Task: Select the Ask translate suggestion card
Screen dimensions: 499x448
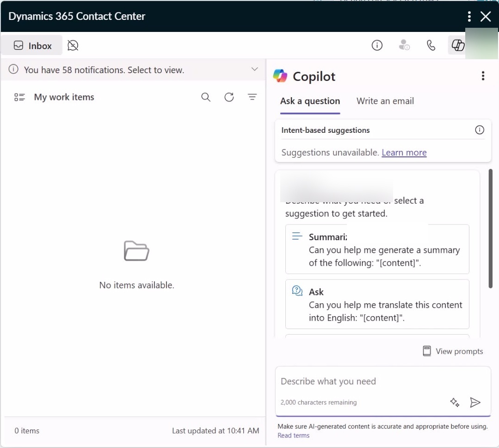Action: (x=377, y=304)
